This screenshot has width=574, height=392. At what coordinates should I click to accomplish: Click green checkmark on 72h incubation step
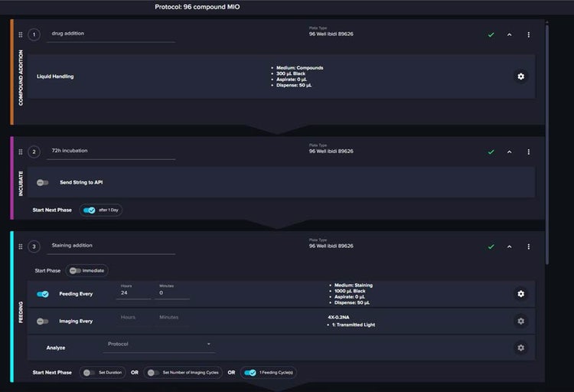[491, 152]
